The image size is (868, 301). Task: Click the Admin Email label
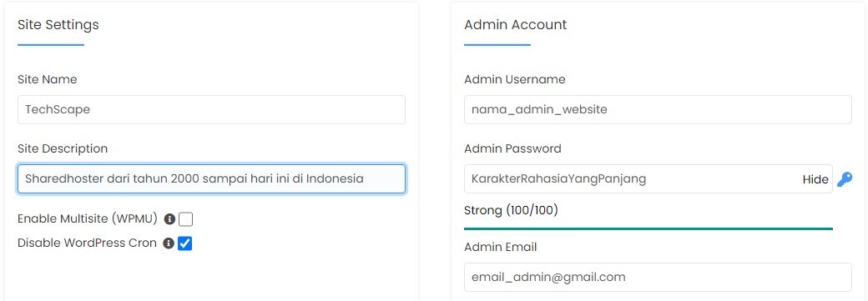pyautogui.click(x=501, y=247)
